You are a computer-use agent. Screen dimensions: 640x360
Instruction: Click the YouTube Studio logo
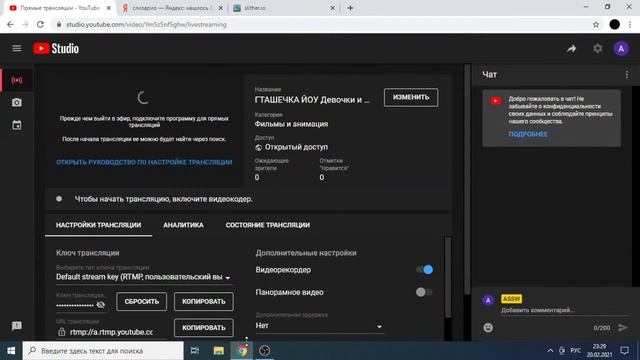tap(56, 49)
